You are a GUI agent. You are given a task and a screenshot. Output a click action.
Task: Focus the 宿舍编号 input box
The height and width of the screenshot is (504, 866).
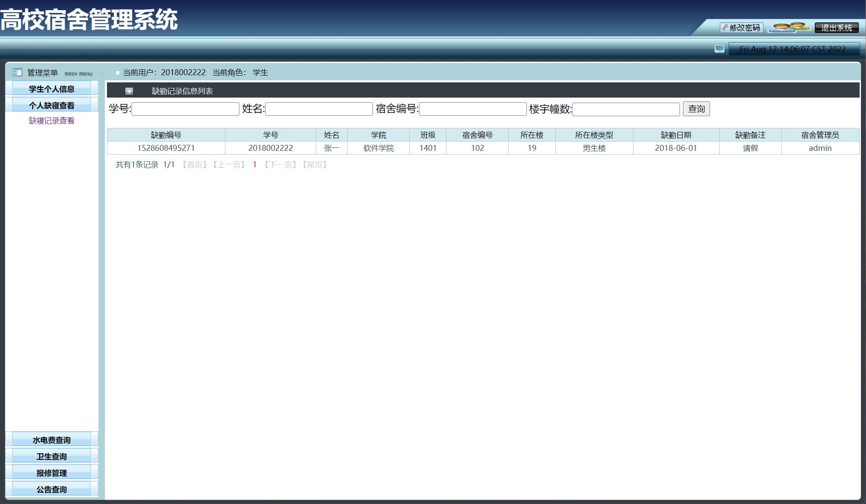(472, 109)
